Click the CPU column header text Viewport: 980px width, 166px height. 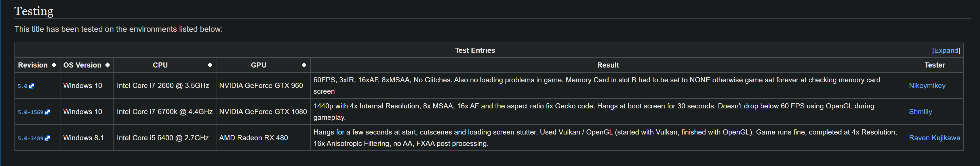tap(160, 65)
